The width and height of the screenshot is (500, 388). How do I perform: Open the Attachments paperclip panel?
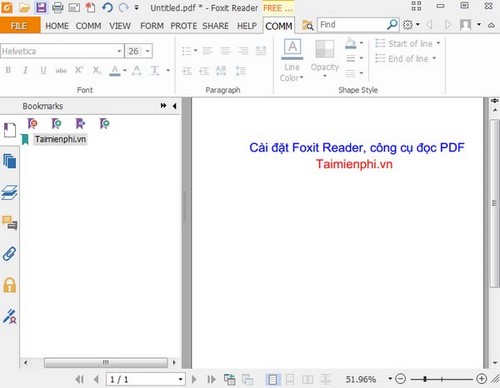pyautogui.click(x=9, y=254)
